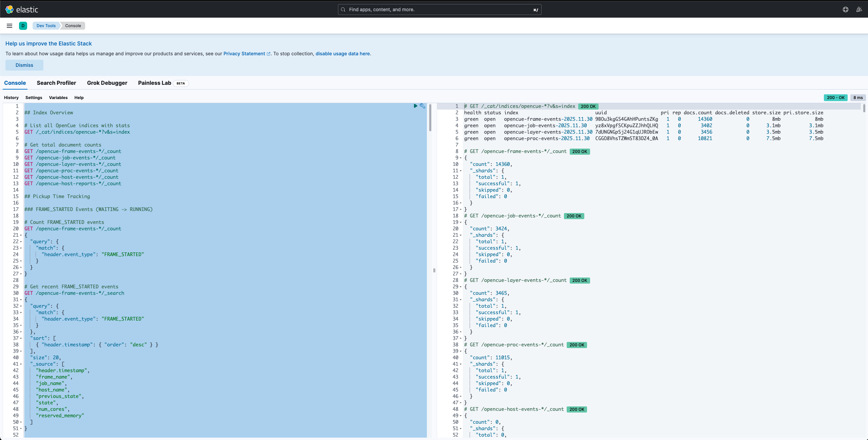
Task: Open the Variables menu
Action: 58,98
